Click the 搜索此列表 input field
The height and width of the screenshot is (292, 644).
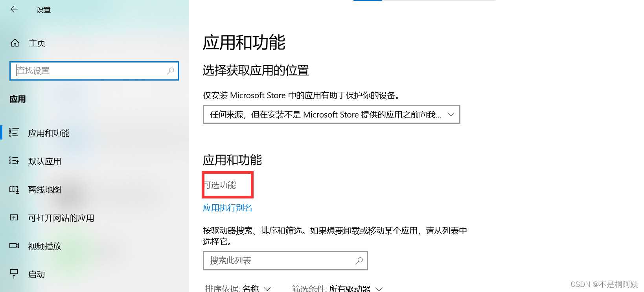coord(285,261)
